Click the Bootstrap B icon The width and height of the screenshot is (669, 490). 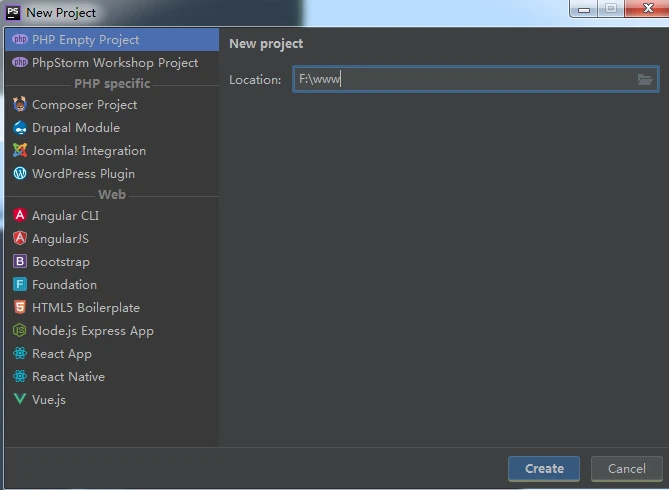click(20, 262)
